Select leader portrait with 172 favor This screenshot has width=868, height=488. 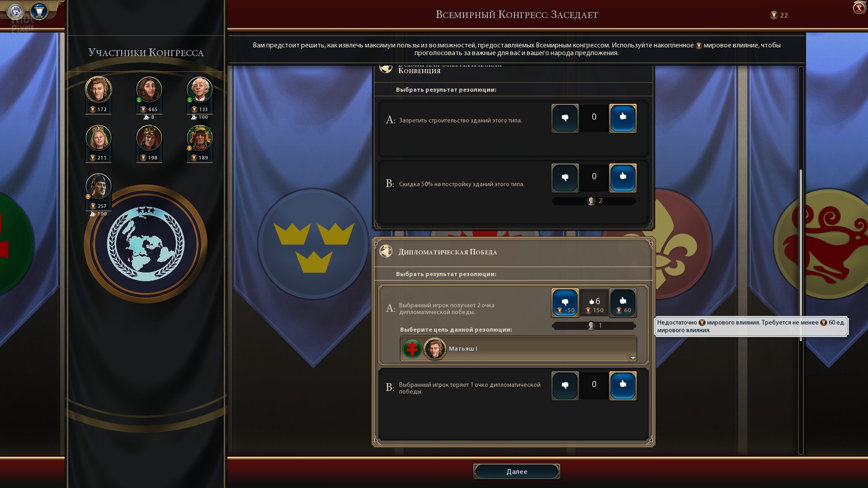coord(98,90)
